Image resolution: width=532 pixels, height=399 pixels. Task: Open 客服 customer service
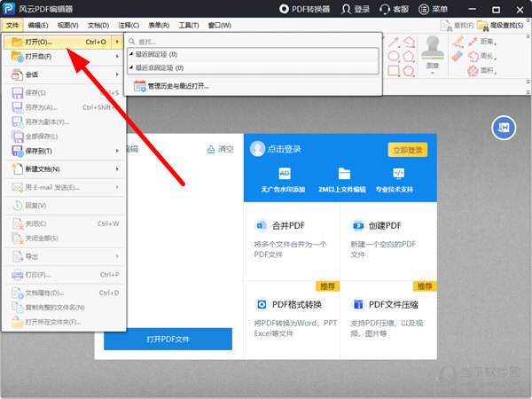(x=394, y=9)
